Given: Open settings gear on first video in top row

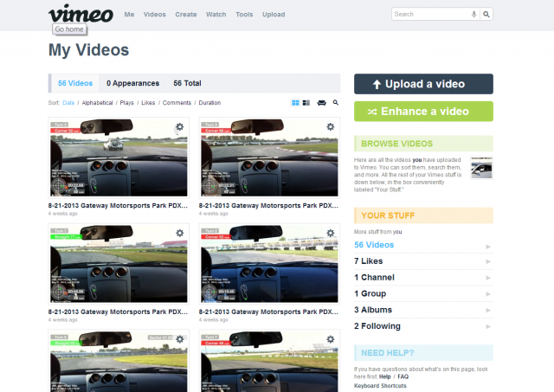Looking at the screenshot, I should coord(180,127).
